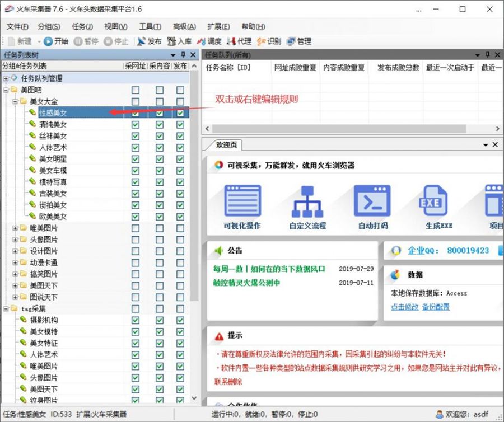Expand the 唯美图片 folder group
The image size is (504, 422).
[x=15, y=228]
